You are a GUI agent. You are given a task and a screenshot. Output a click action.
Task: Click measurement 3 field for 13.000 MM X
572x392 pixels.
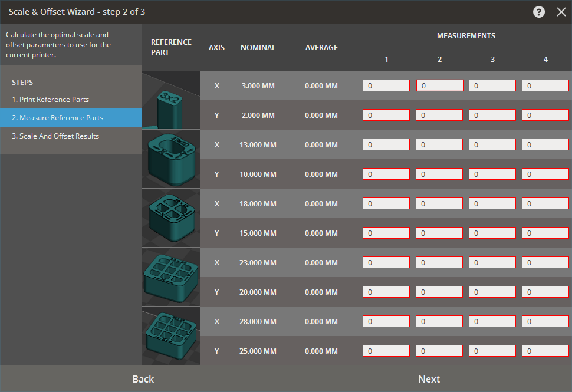tap(492, 145)
